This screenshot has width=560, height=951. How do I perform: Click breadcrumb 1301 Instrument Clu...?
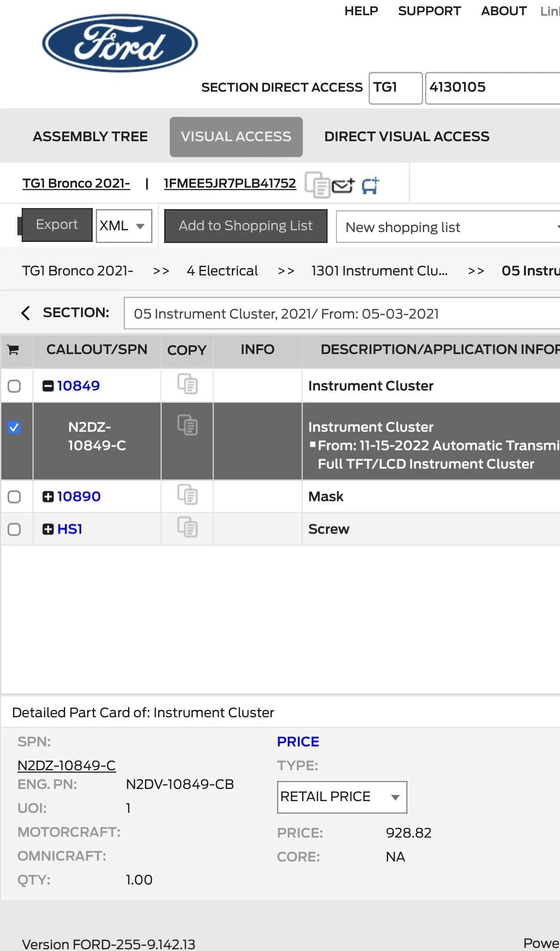tap(379, 271)
